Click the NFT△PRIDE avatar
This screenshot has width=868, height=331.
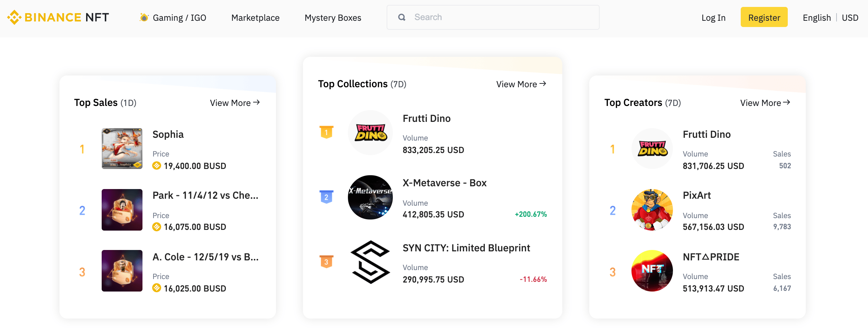652,271
